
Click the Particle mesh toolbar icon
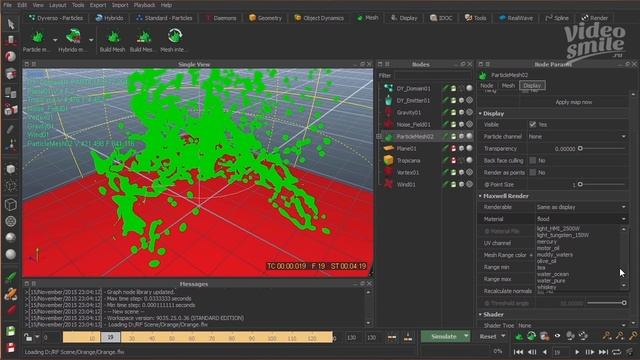coord(38,37)
